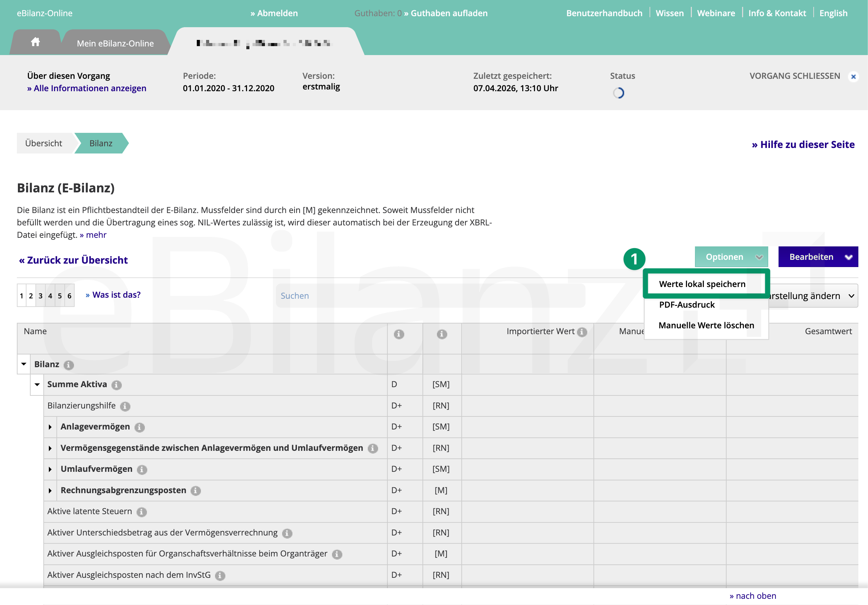
Task: Show info for Rechnungsabgrenzungsposten
Action: (x=195, y=491)
